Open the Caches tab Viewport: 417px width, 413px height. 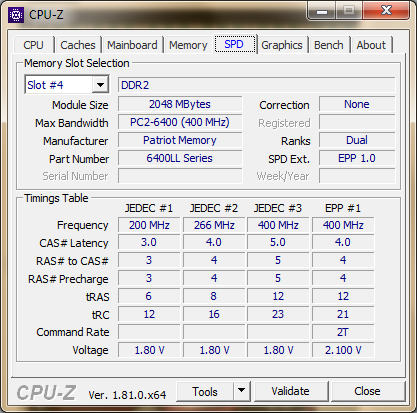(78, 45)
